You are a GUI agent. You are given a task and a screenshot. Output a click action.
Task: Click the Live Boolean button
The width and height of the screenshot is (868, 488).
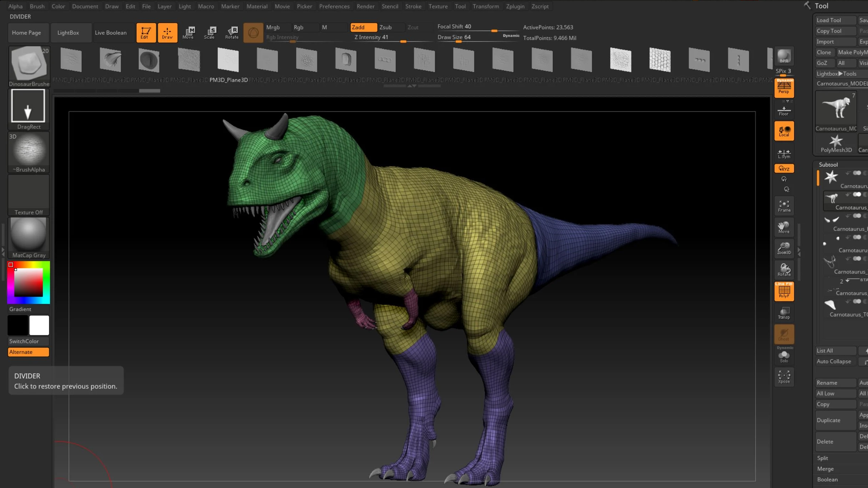113,32
